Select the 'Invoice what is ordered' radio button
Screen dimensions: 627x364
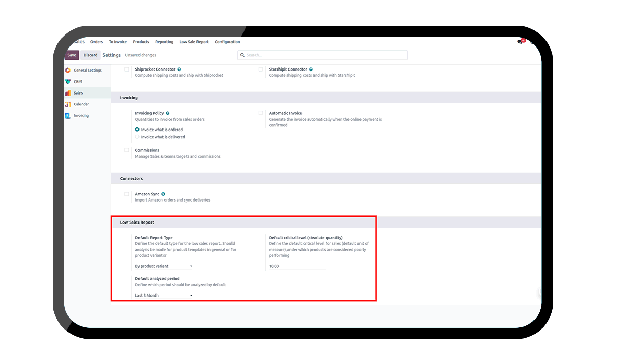[x=137, y=130]
